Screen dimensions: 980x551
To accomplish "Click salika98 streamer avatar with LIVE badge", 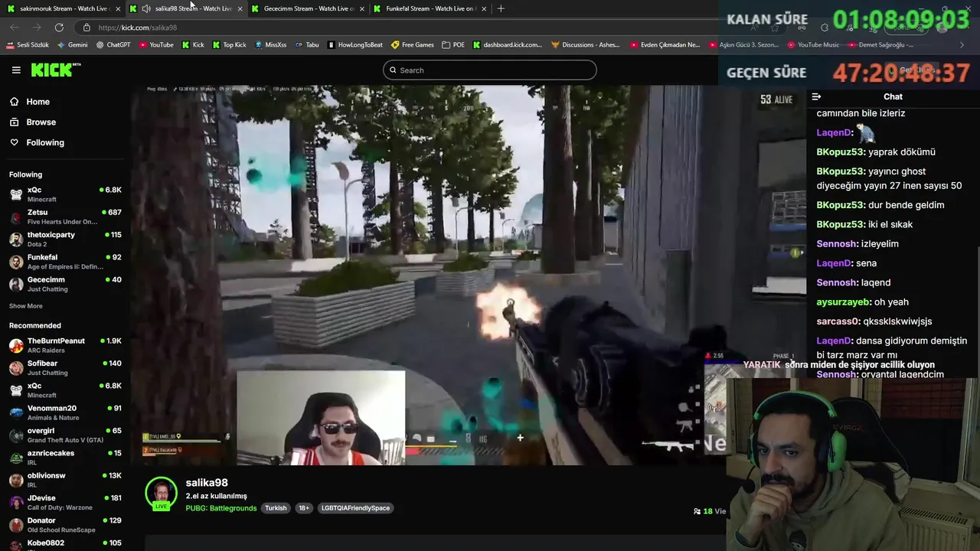I will [161, 494].
